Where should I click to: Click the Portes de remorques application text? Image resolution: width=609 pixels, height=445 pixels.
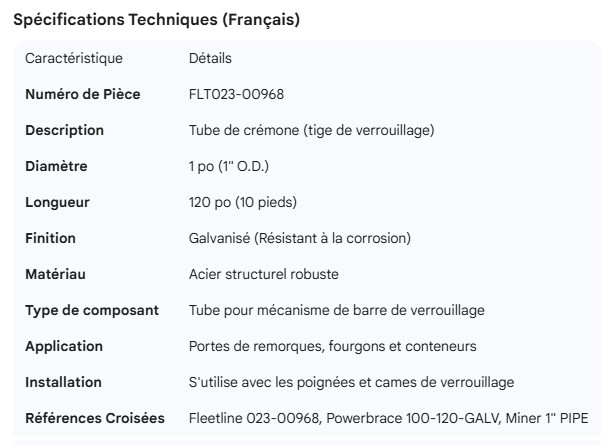click(x=332, y=346)
